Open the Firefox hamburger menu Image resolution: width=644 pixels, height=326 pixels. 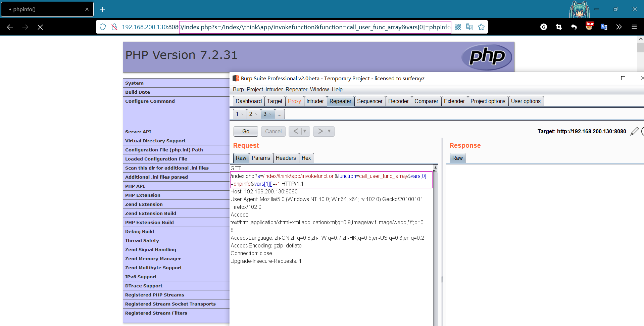click(634, 27)
